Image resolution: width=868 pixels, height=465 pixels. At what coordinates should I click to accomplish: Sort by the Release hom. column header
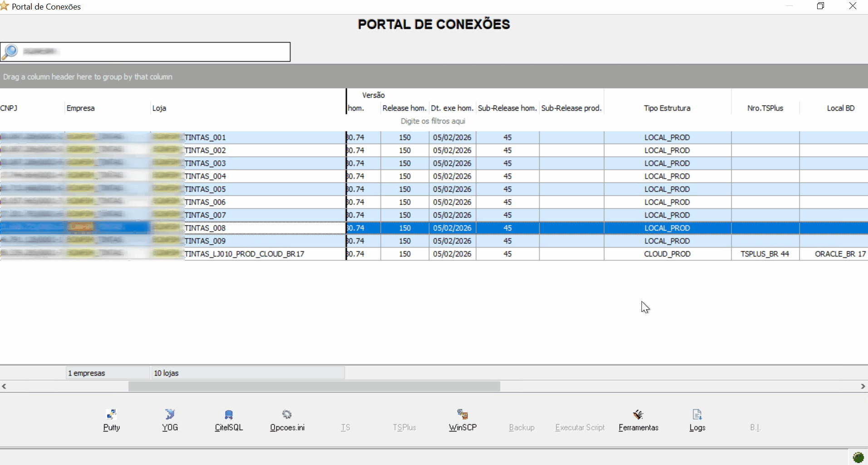click(x=404, y=108)
